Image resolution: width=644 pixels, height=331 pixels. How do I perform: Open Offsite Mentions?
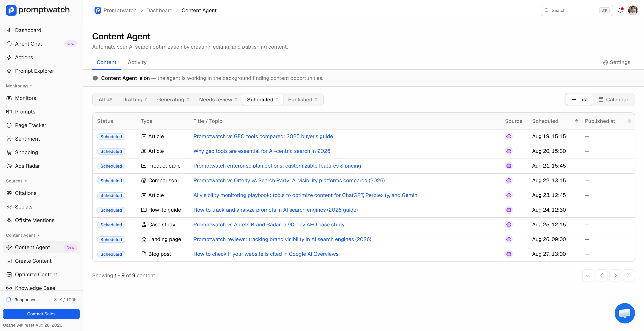[x=41, y=220]
